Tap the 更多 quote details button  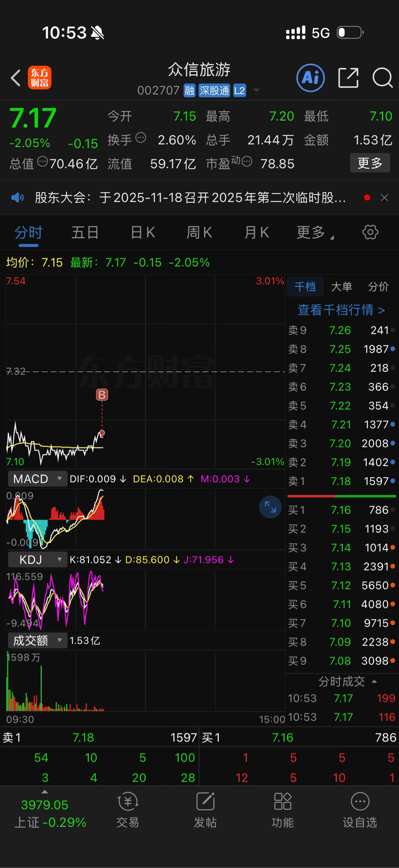370,163
